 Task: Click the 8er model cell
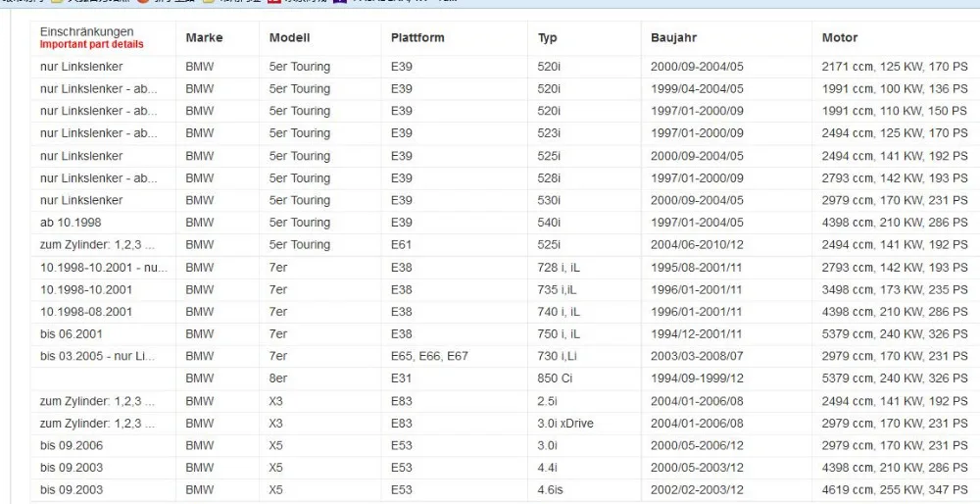pyautogui.click(x=278, y=378)
